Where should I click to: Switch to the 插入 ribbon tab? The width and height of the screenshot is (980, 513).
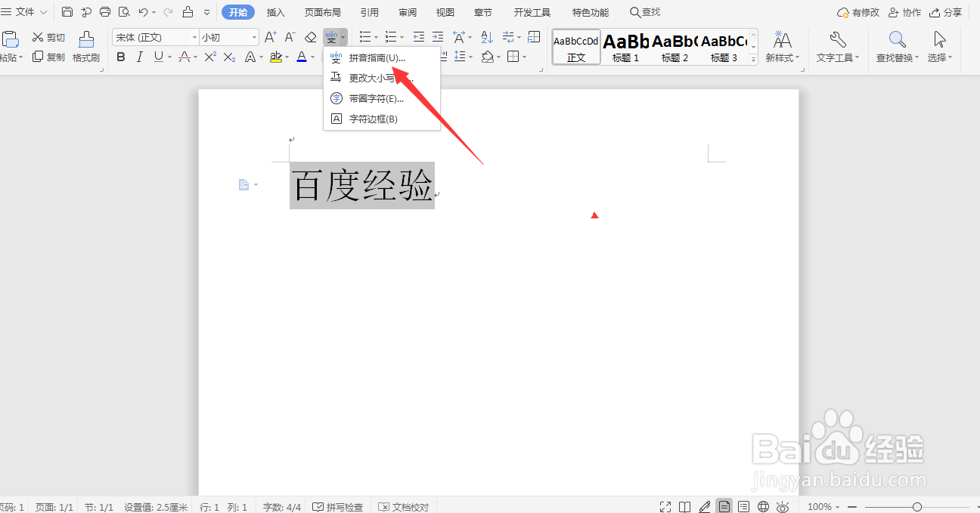(275, 11)
